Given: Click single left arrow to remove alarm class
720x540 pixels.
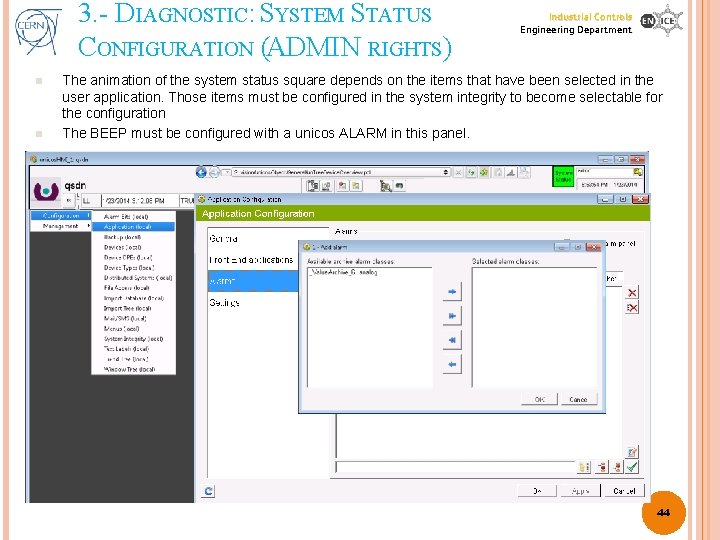Looking at the screenshot, I should pos(452,365).
